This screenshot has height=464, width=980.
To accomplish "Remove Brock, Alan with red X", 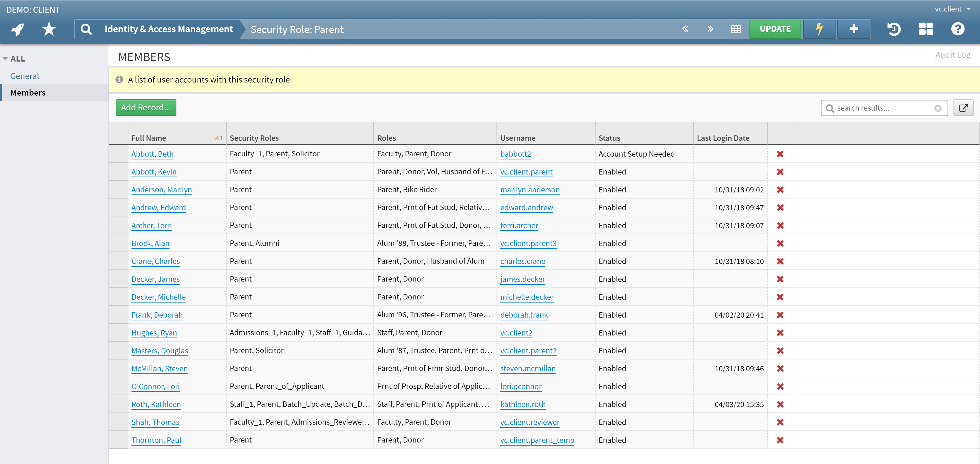I will 780,243.
